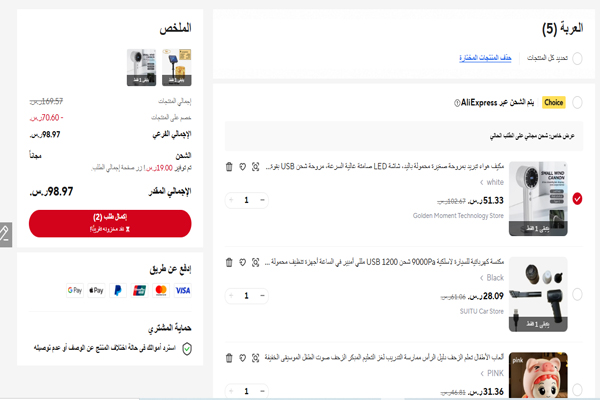Open the baby crawling toy product title

384,358
